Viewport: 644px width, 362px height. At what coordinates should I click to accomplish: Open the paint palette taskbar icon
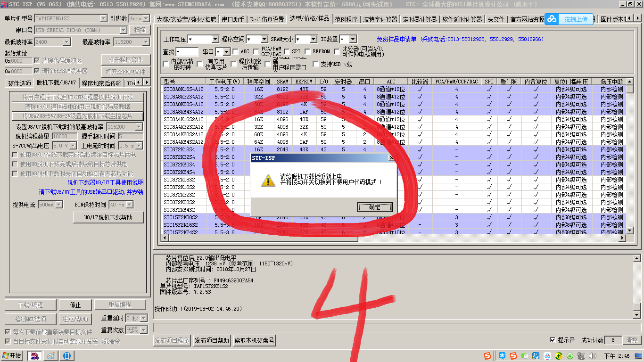pyautogui.click(x=50, y=356)
